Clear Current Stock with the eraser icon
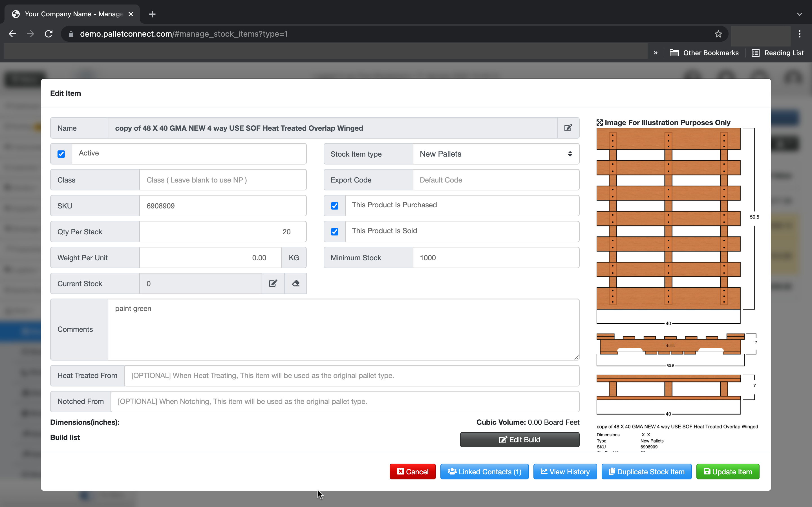Viewport: 812px width, 507px height. tap(295, 283)
